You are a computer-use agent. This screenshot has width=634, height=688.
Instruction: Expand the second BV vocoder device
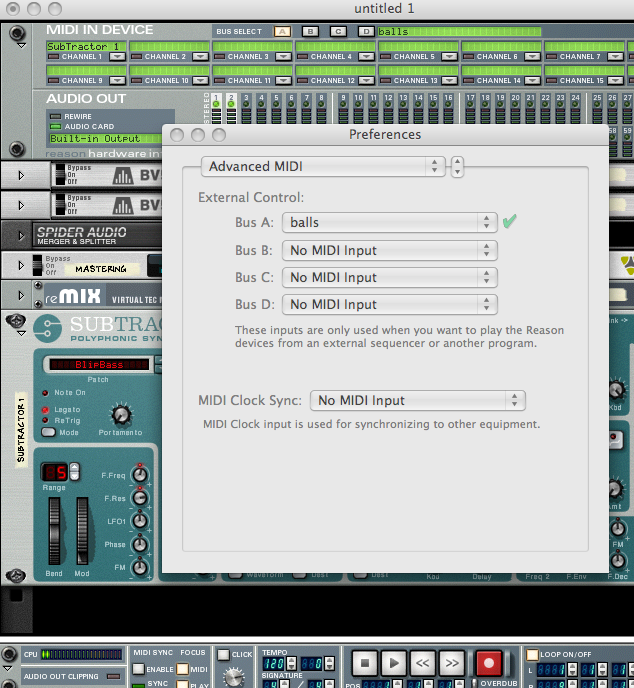21,205
